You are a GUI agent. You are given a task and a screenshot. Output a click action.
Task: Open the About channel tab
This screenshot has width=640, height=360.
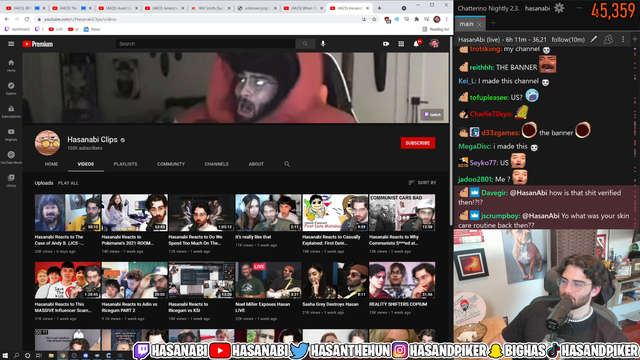tap(256, 164)
